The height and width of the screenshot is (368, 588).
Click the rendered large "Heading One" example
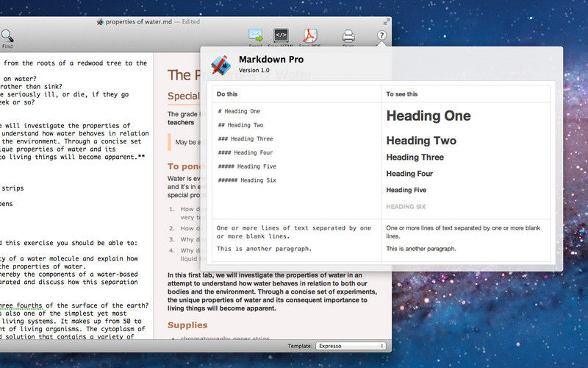(429, 116)
